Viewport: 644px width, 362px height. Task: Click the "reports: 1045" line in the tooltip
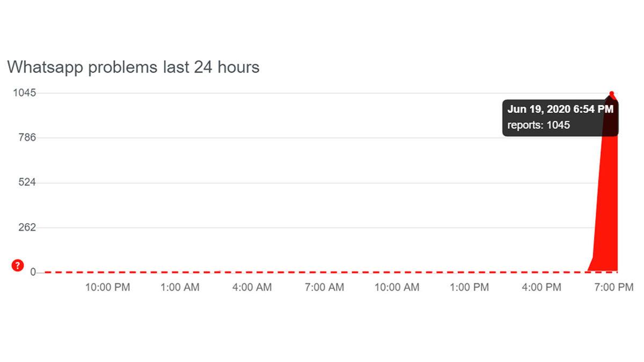point(539,125)
